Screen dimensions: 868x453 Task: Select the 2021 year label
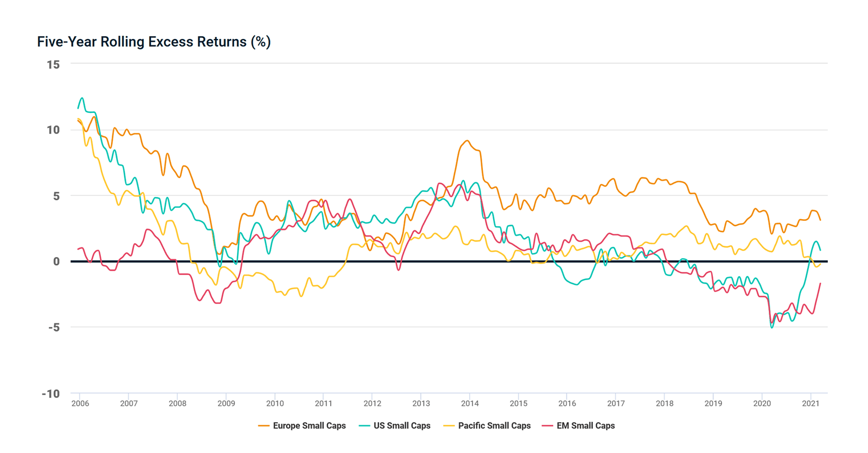pyautogui.click(x=810, y=404)
